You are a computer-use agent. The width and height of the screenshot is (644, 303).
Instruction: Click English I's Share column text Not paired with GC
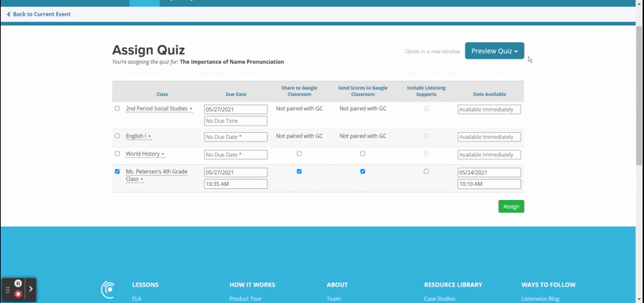tap(299, 136)
